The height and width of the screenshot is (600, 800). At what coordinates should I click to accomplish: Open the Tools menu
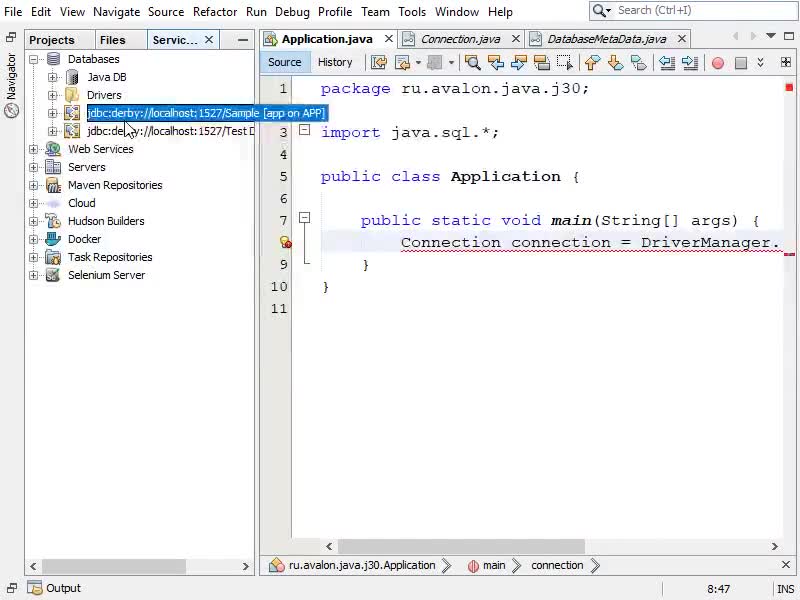[412, 12]
